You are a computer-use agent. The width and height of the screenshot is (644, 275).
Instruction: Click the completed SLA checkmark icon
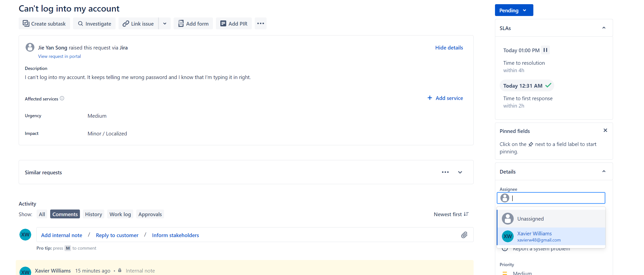point(548,86)
